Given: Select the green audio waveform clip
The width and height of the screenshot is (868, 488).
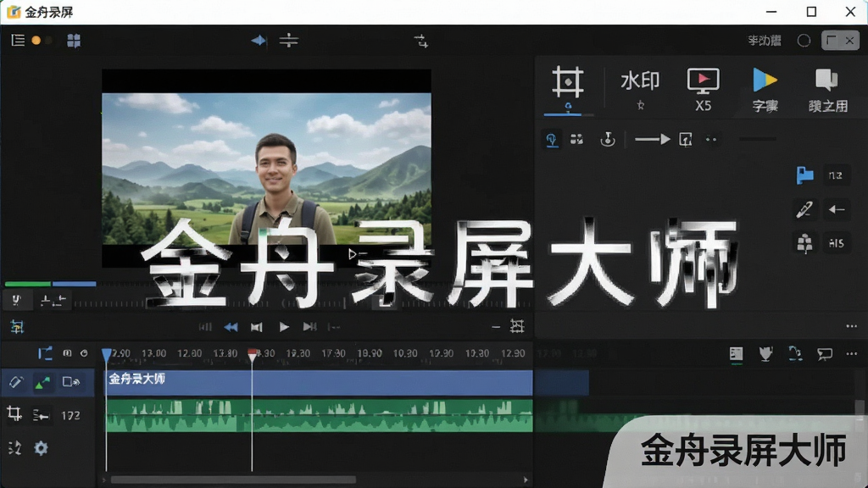Looking at the screenshot, I should click(319, 416).
